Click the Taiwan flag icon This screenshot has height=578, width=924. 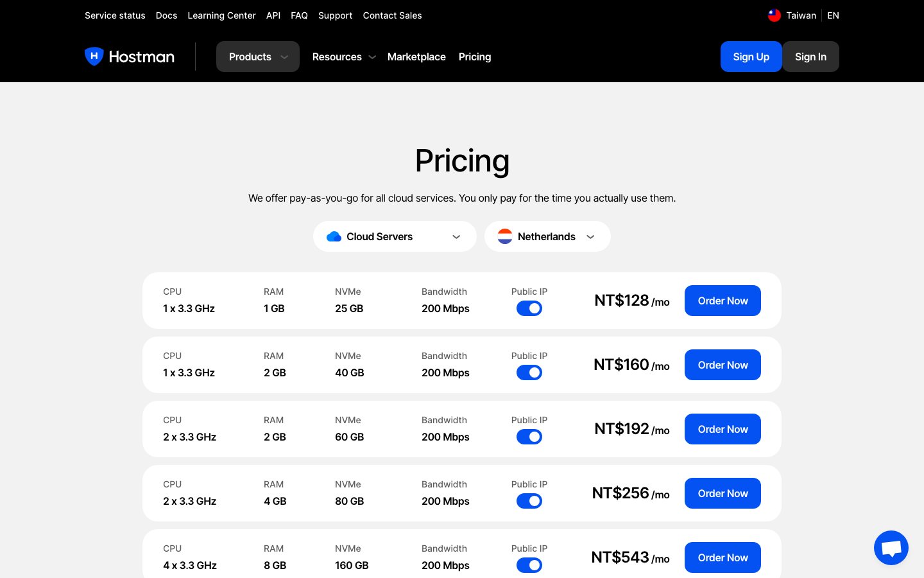coord(774,15)
